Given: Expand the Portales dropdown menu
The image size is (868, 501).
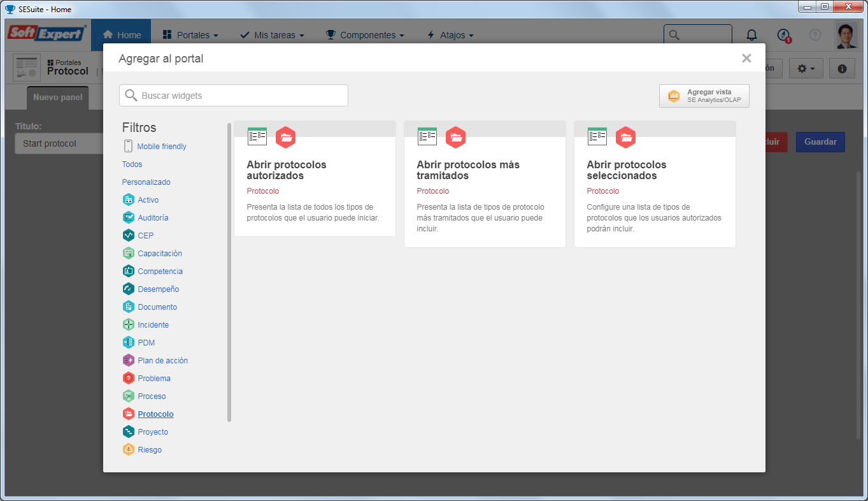Looking at the screenshot, I should click(190, 35).
